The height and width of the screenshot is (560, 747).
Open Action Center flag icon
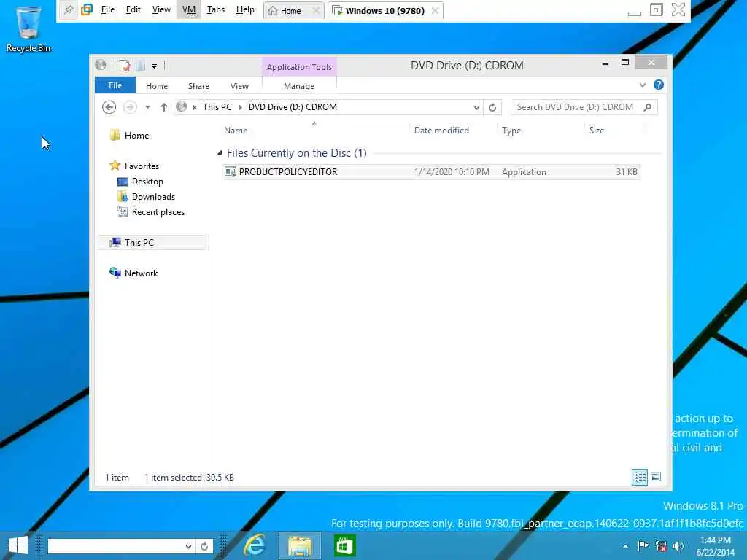(643, 546)
